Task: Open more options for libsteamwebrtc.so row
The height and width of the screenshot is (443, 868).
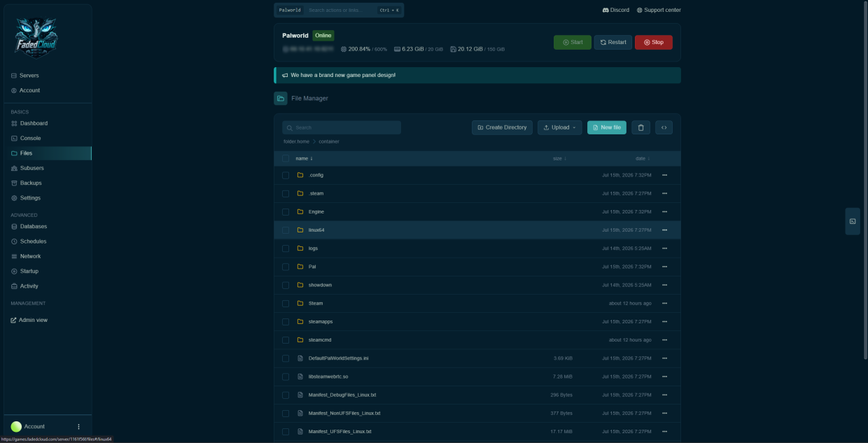Action: click(x=664, y=377)
